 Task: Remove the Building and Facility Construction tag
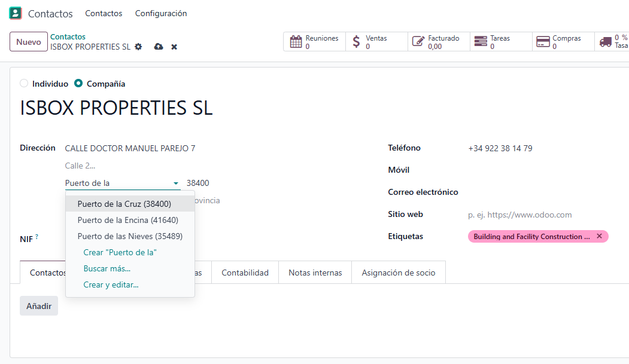pos(599,236)
